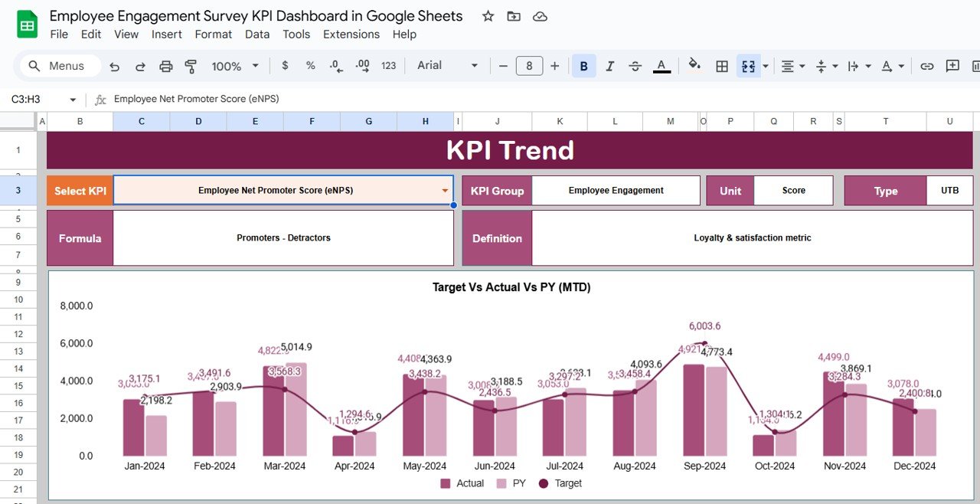Select the Paint format tool

[190, 66]
